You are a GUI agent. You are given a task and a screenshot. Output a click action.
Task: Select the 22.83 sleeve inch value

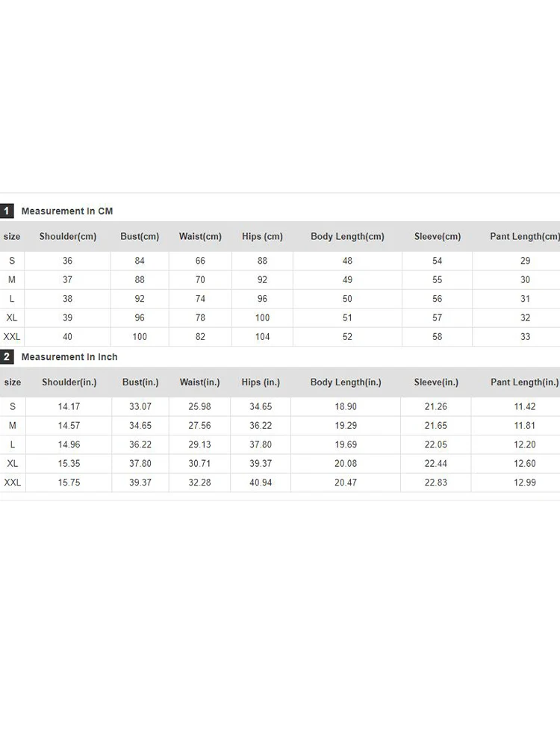436,483
